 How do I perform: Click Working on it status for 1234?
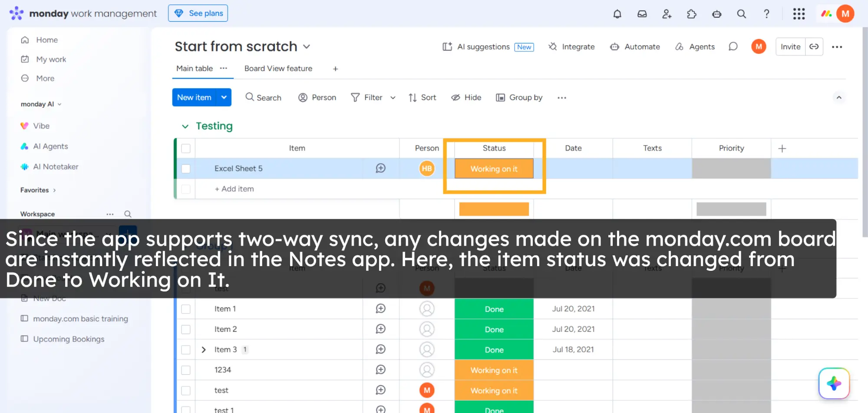pyautogui.click(x=494, y=370)
